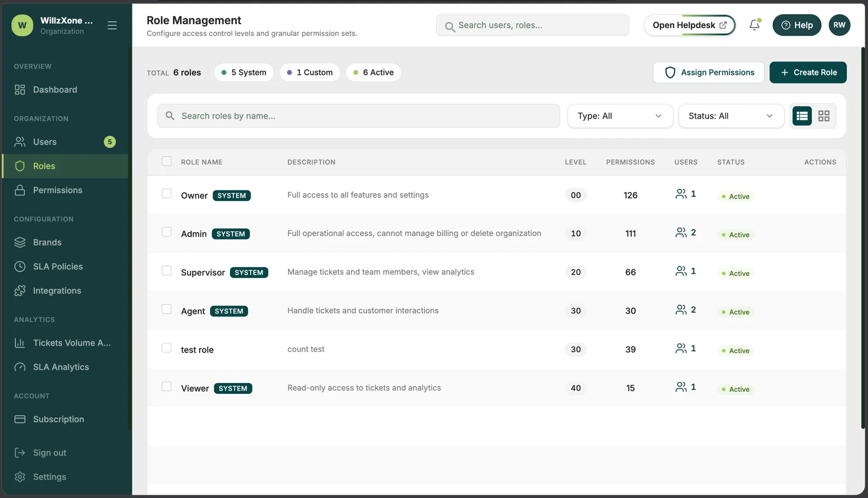The width and height of the screenshot is (868, 498).
Task: Click users icon in Agent row
Action: click(681, 309)
